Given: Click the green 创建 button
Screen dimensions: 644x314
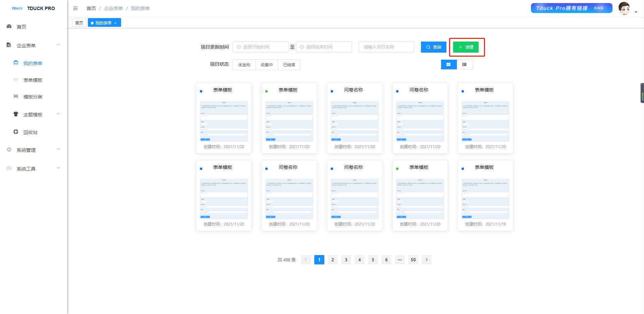Looking at the screenshot, I should (466, 47).
